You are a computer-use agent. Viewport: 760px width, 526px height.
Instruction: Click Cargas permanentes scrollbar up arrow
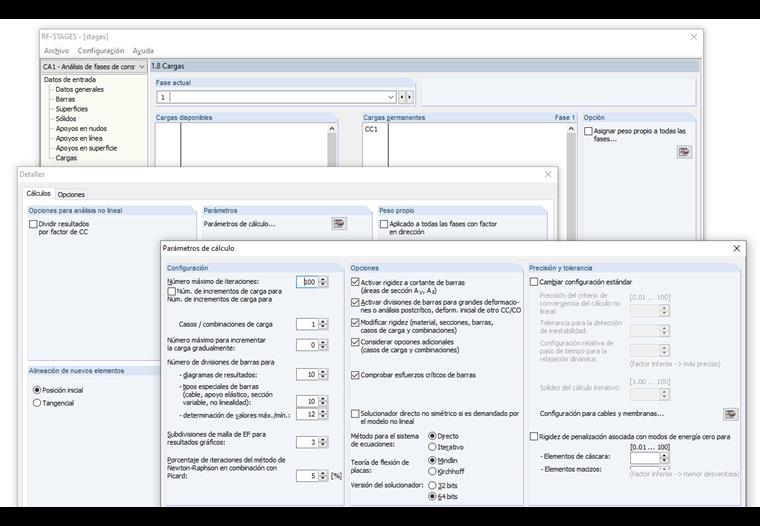coord(571,128)
